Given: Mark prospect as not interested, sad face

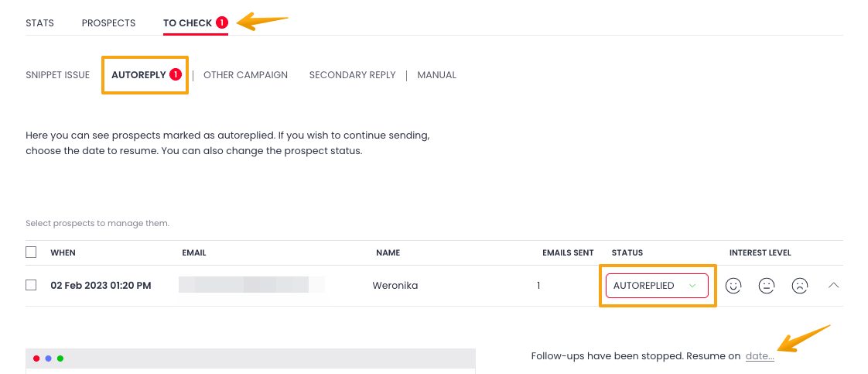Looking at the screenshot, I should [x=800, y=286].
